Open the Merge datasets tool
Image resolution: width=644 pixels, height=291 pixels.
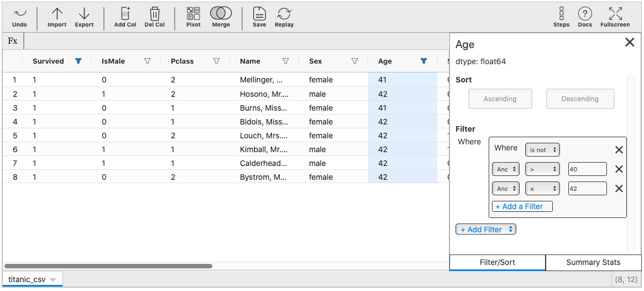[x=221, y=17]
